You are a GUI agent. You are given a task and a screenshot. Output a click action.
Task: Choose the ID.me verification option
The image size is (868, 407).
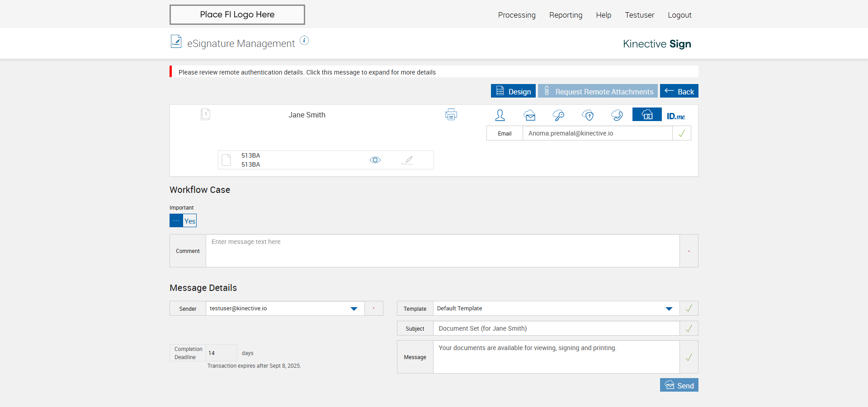(676, 116)
